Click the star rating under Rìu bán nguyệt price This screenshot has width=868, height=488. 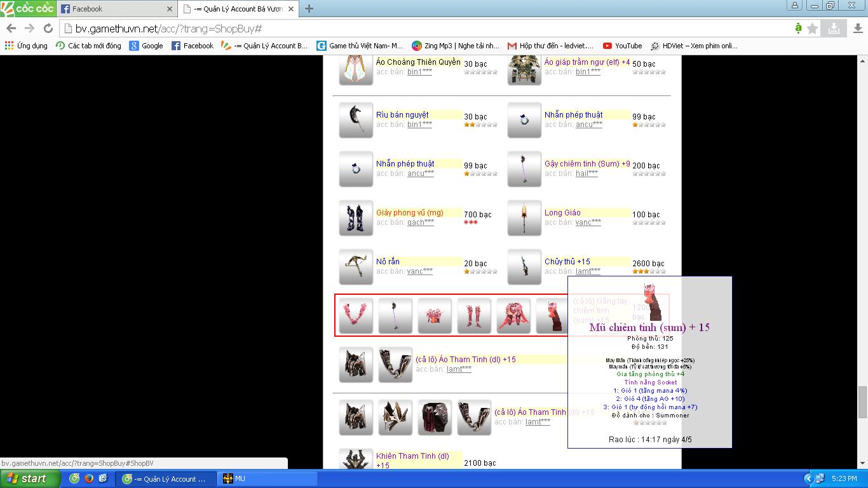[x=480, y=125]
